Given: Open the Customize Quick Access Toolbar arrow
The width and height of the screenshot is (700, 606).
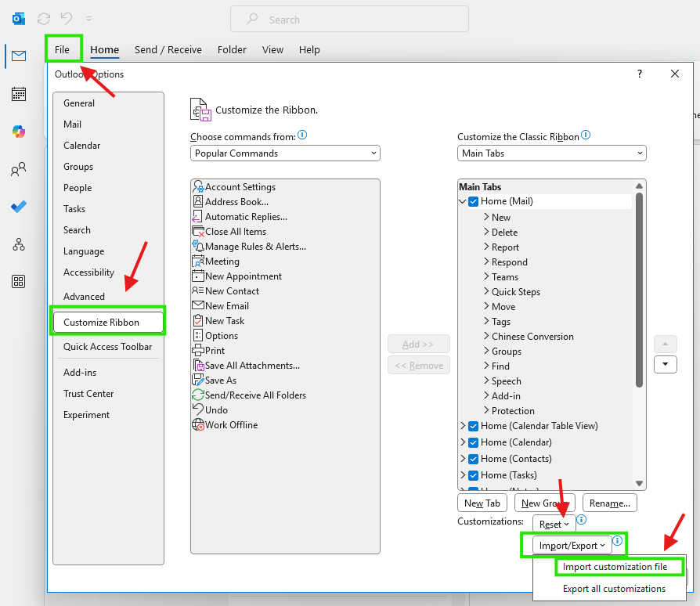Looking at the screenshot, I should (88, 19).
